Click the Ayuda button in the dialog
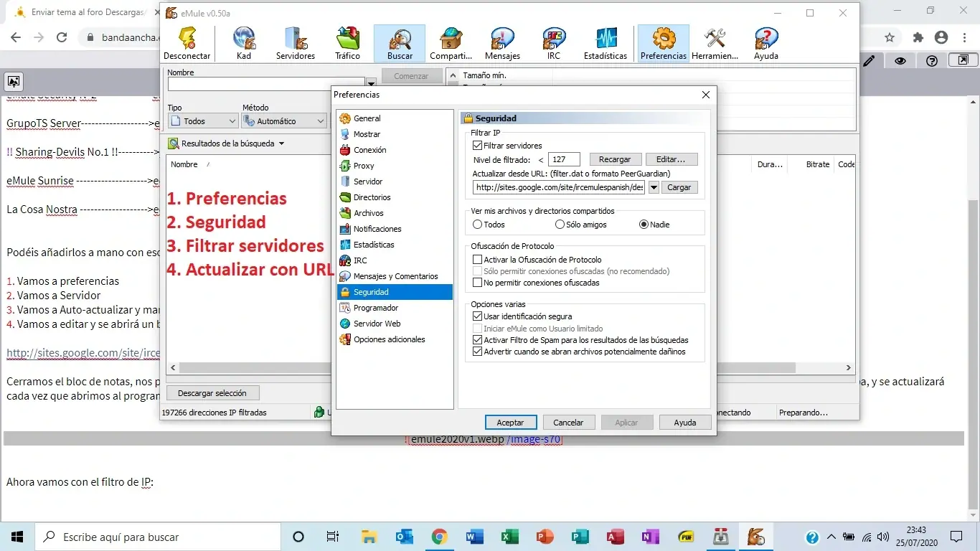This screenshot has height=551, width=980. coord(685,423)
